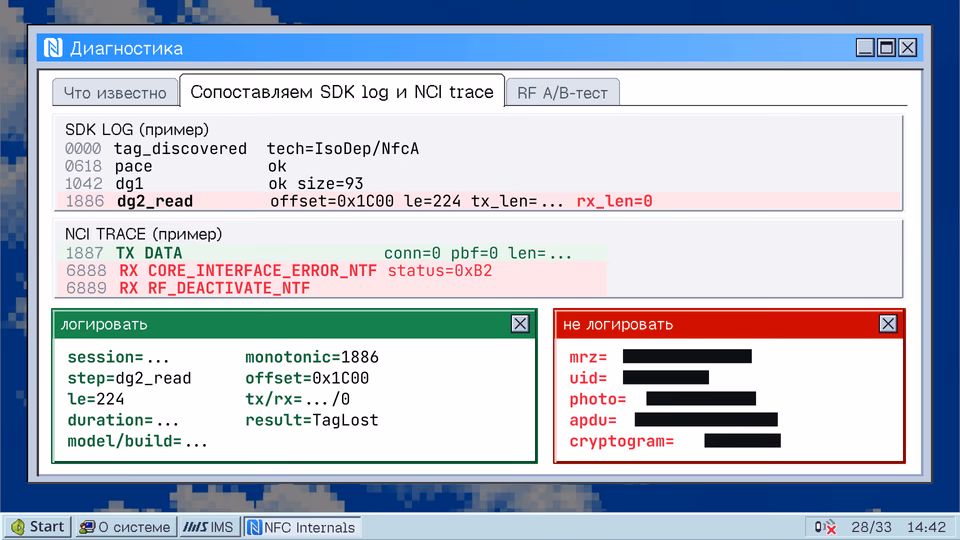Image resolution: width=960 pixels, height=540 pixels.
Task: Click the redacted uid= value bar
Action: pyautogui.click(x=666, y=377)
